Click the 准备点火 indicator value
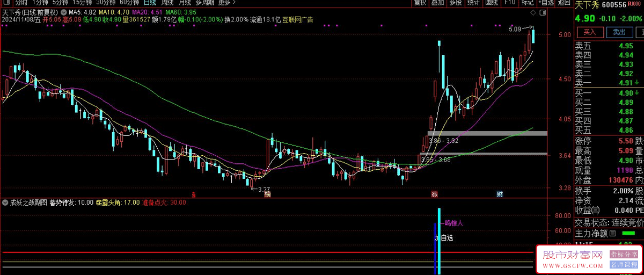The image size is (644, 275). pyautogui.click(x=164, y=202)
